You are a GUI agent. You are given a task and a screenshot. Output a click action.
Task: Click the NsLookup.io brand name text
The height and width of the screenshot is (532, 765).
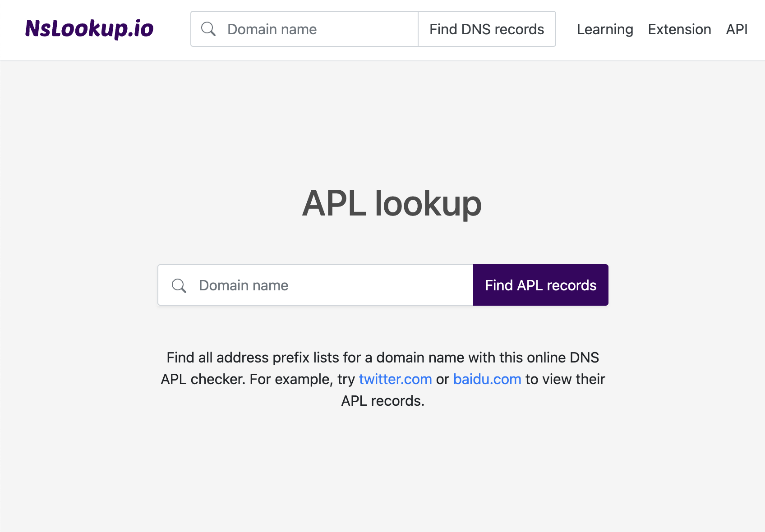89,29
